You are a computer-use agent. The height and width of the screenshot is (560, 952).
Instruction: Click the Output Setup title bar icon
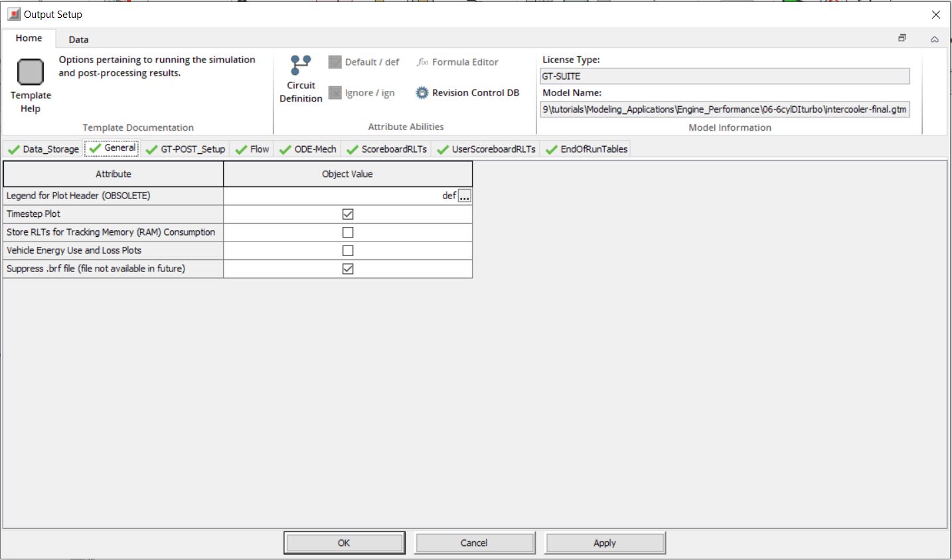point(14,13)
